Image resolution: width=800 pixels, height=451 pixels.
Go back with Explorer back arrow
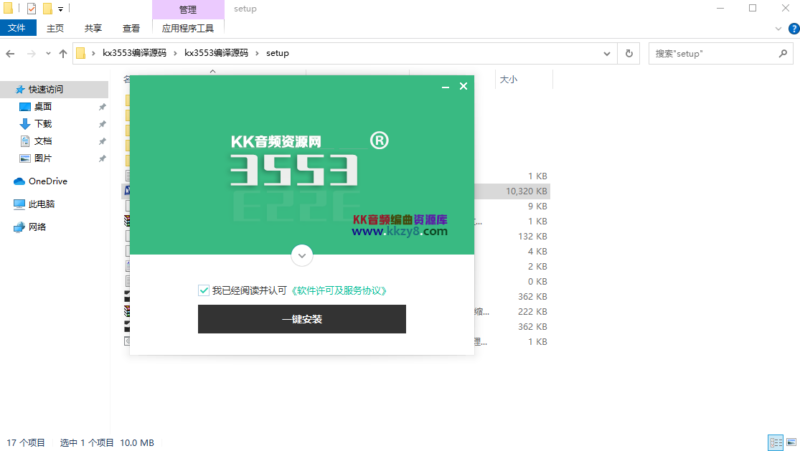tap(10, 54)
